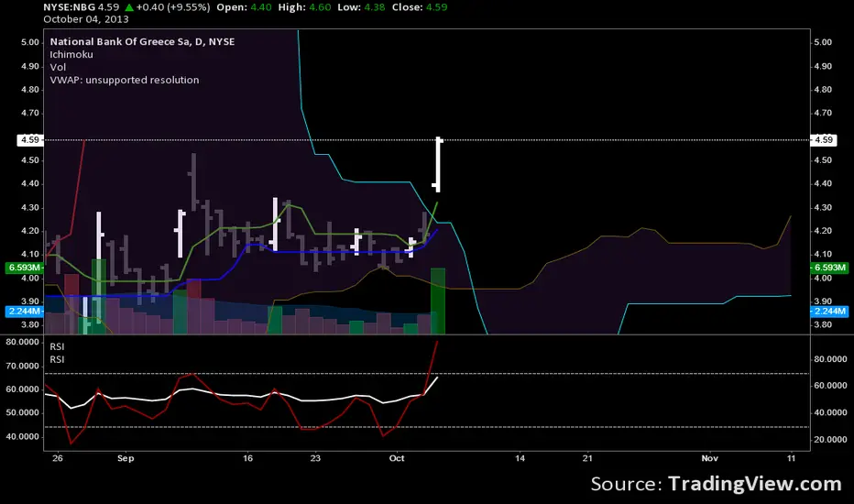Click the Oct date axis label

(x=397, y=458)
